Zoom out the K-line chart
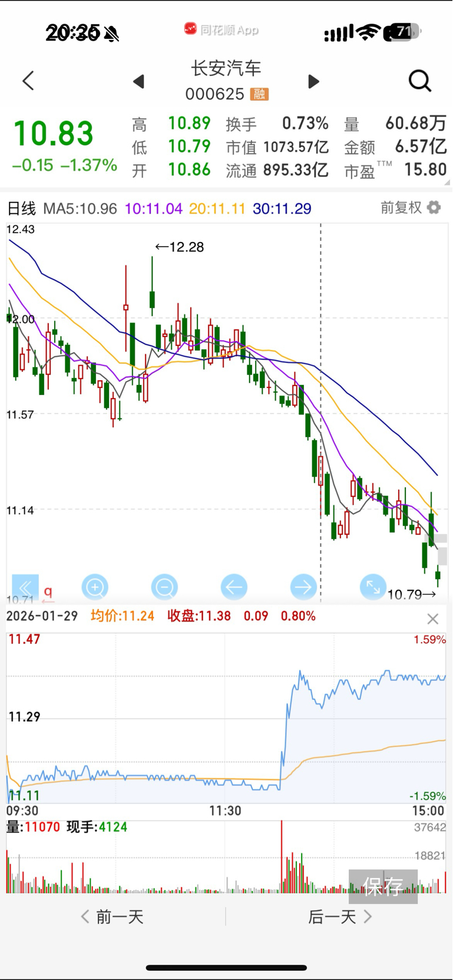The image size is (453, 980). click(164, 587)
